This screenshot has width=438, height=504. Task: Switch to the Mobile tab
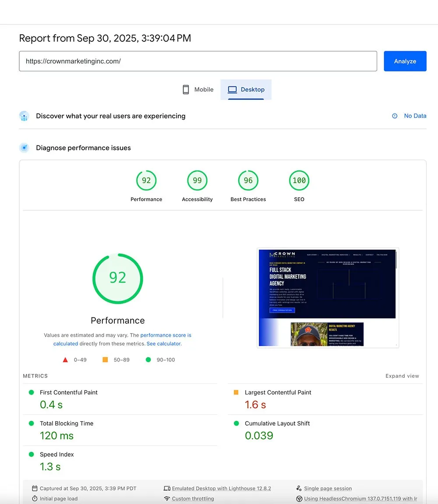point(198,89)
